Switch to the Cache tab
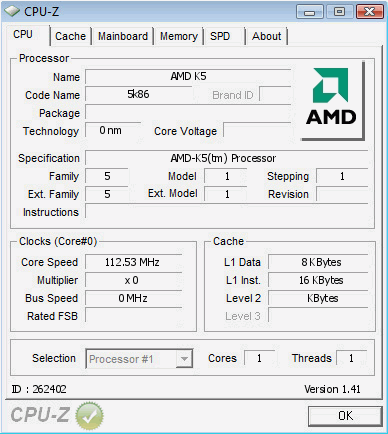The width and height of the screenshot is (388, 434). (x=70, y=36)
